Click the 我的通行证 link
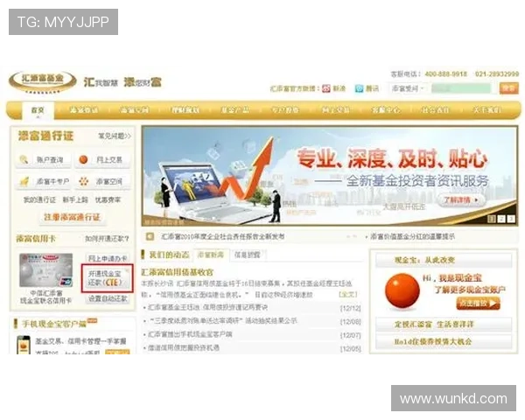 pyautogui.click(x=39, y=200)
